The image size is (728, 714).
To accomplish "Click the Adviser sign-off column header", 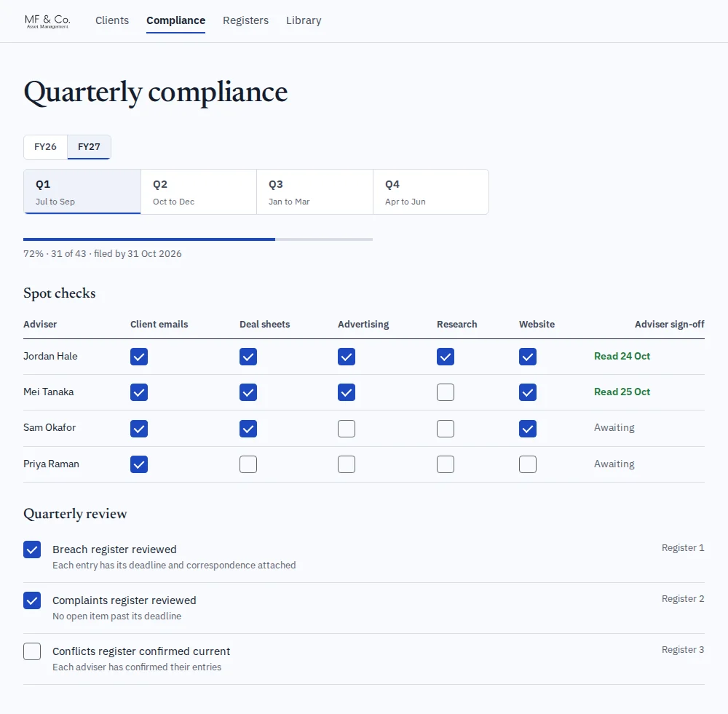I will [670, 324].
